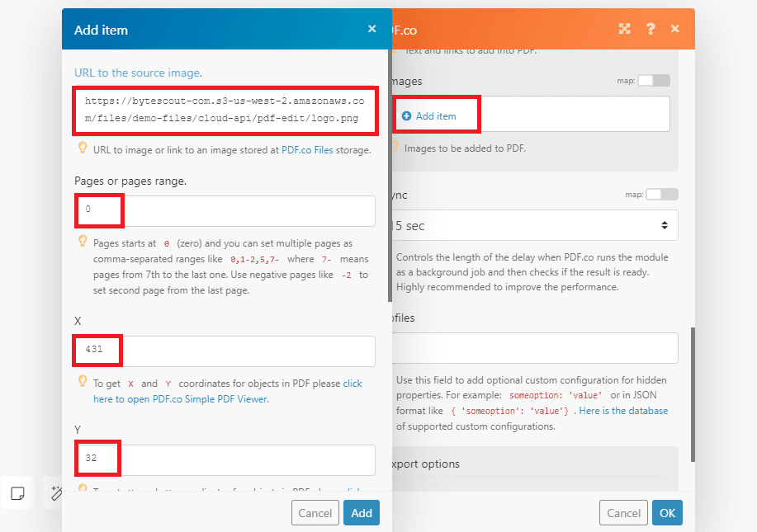Screen dimensions: 757x532
Task: Click the Add button in Add item dialog
Action: (362, 513)
